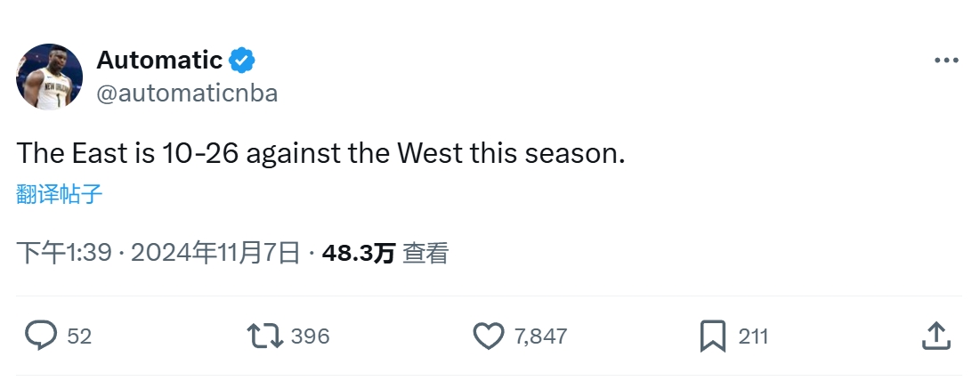Screen dimensions: 980x381
Task: Like the post with the heart icon
Action: pyautogui.click(x=488, y=336)
